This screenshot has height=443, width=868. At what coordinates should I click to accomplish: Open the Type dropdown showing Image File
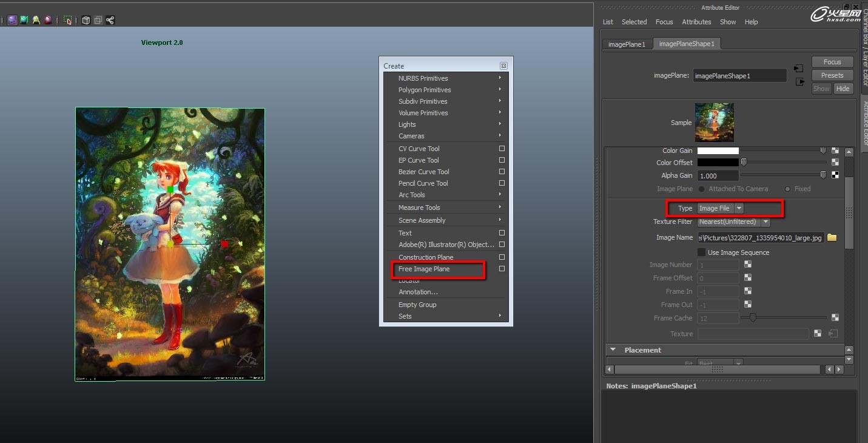tap(720, 208)
